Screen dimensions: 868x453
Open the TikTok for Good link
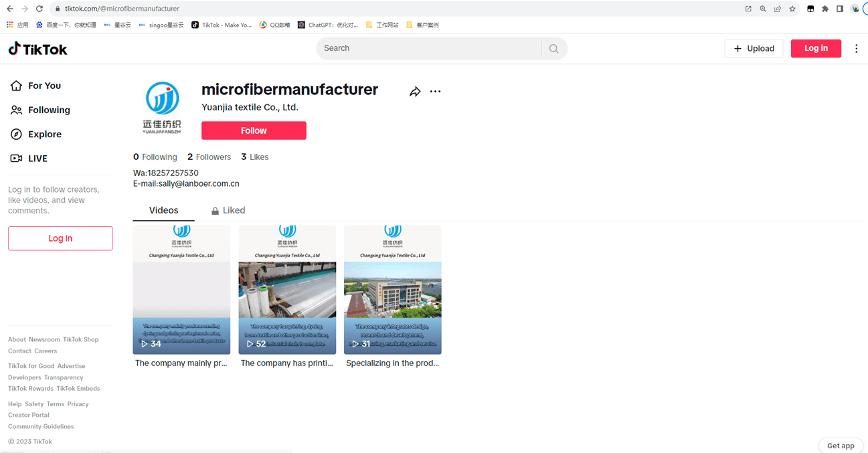[x=31, y=367]
